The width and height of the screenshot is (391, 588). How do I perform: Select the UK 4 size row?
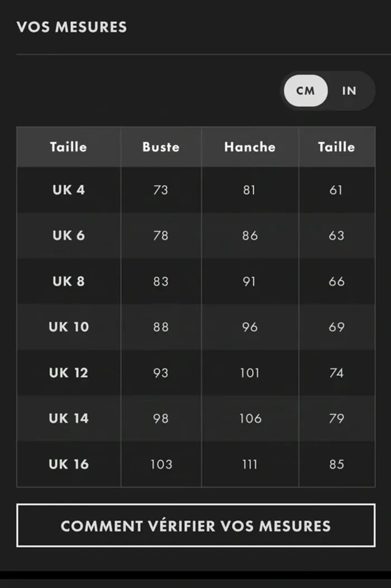click(69, 190)
